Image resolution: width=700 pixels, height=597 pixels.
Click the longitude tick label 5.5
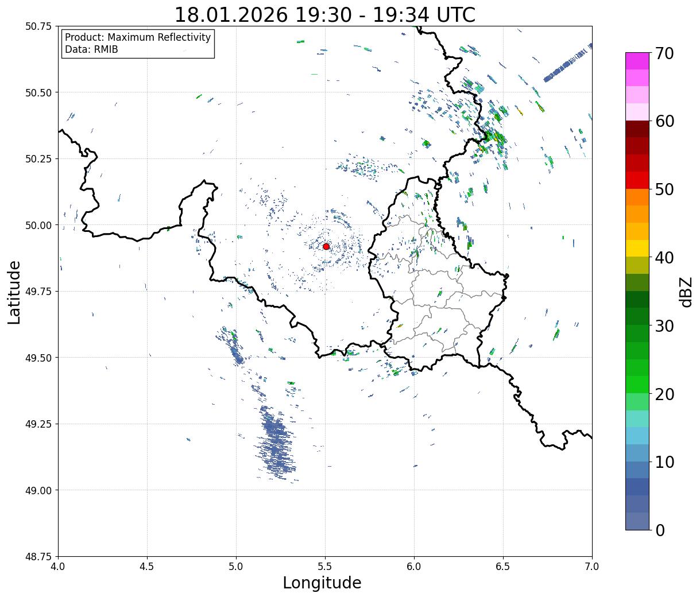pyautogui.click(x=325, y=567)
